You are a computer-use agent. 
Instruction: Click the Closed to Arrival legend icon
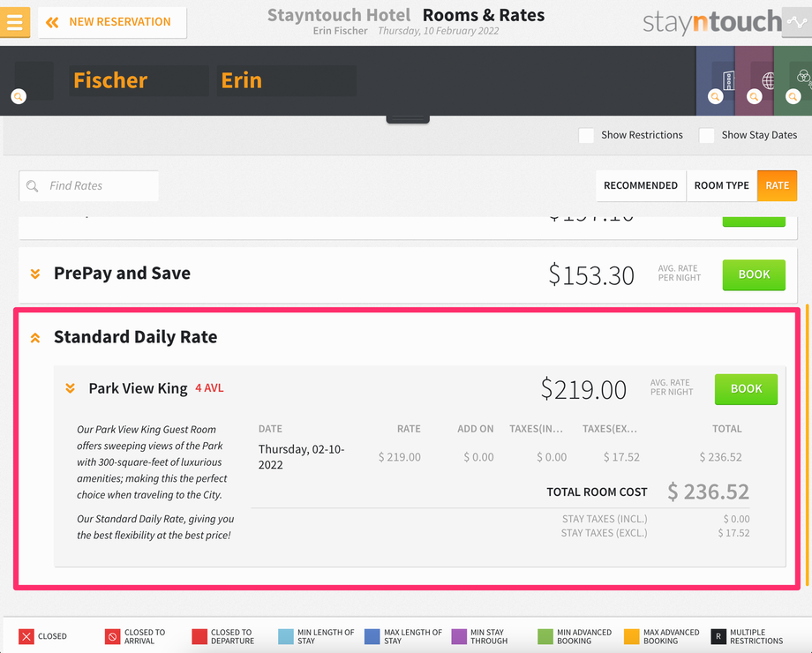112,636
